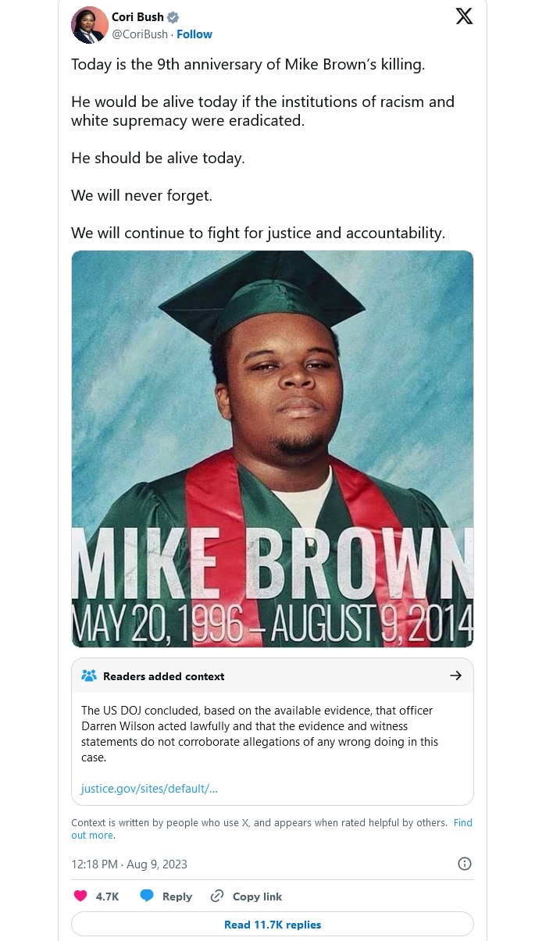The image size is (560, 941).
Task: Click the info circle icon
Action: [x=464, y=864]
